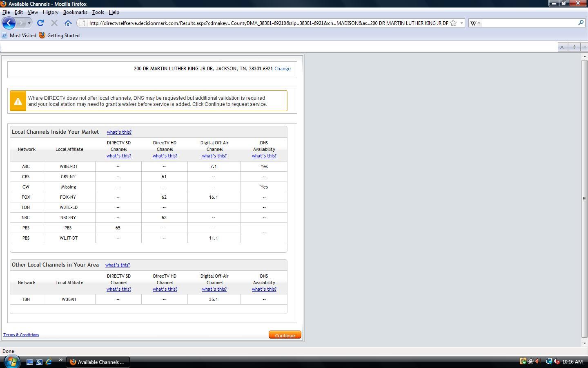Click what's this beside Local Channels Inside Your Market
This screenshot has height=368, width=588.
(x=119, y=132)
